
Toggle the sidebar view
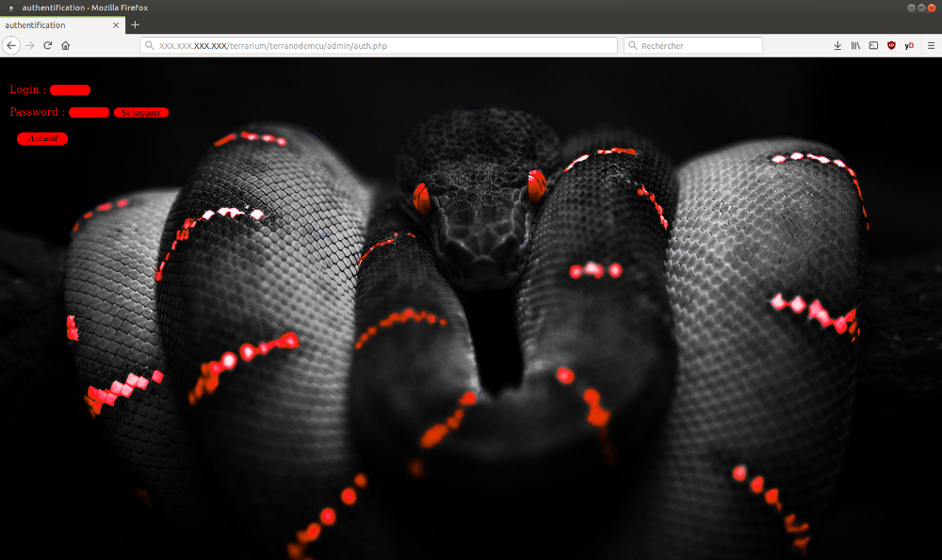[873, 45]
